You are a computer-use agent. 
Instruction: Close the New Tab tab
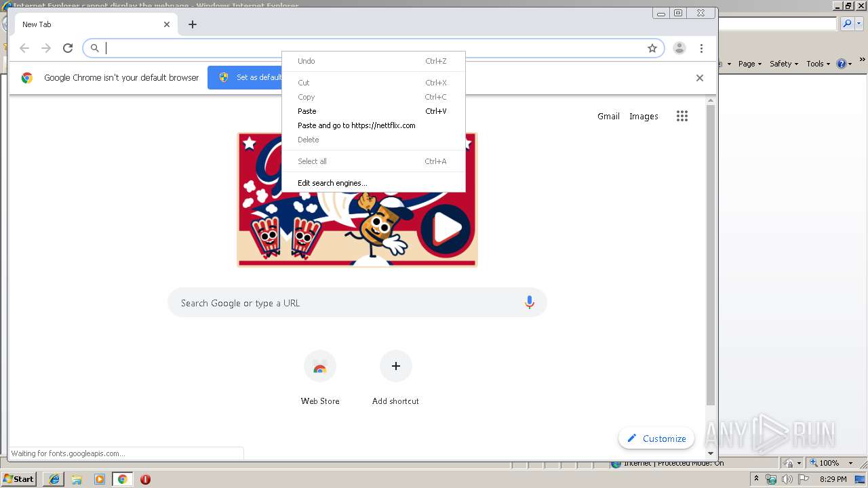coord(167,24)
